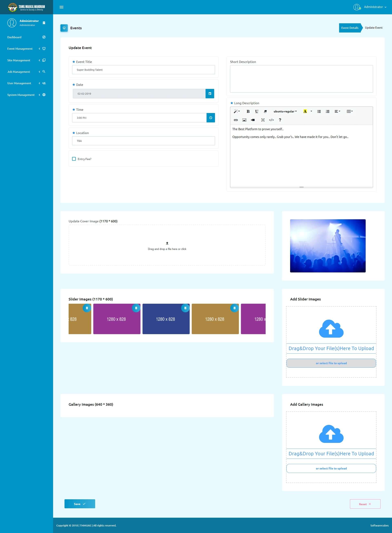Click the hamburger menu icon
Viewport: 392px width, 533px height.
pyautogui.click(x=61, y=7)
